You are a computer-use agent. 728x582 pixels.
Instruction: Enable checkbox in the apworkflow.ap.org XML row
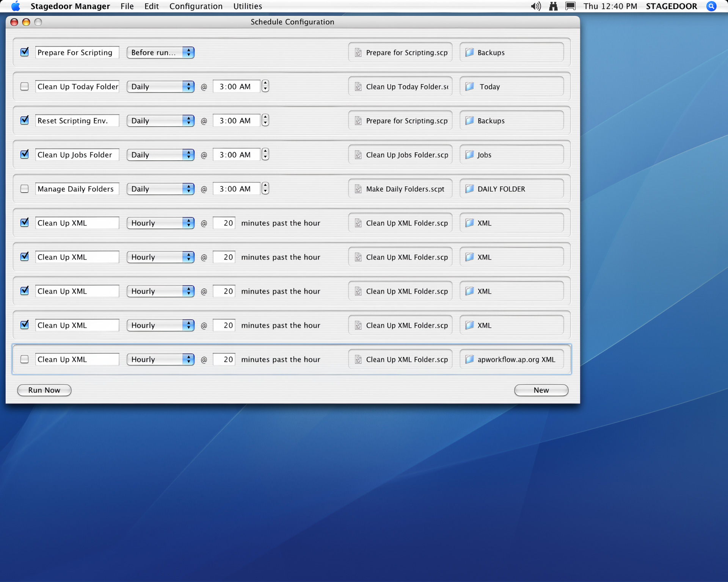coord(25,359)
